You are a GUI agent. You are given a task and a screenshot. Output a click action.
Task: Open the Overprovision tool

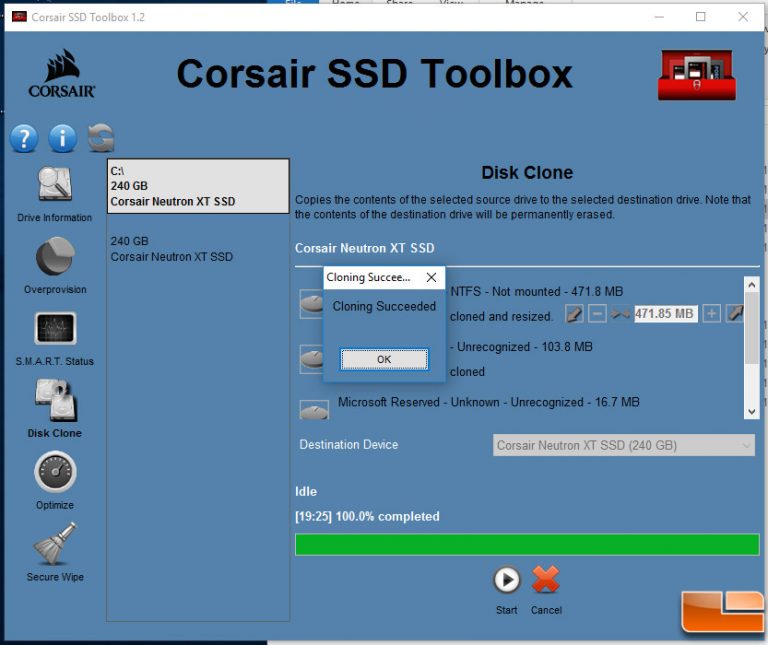[x=55, y=256]
